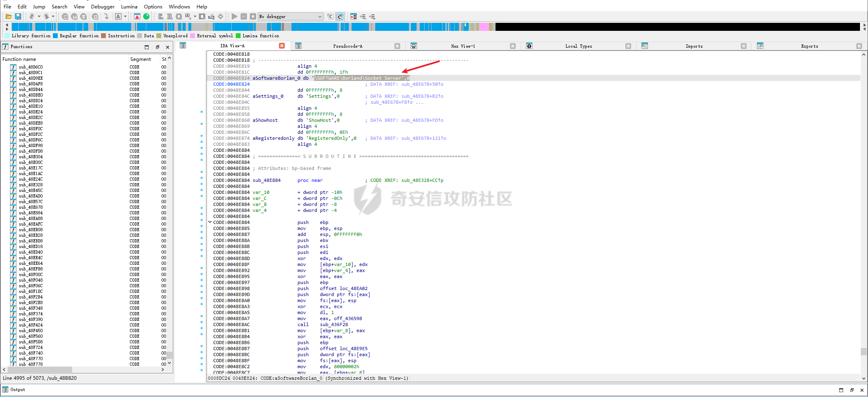Open the Options menu
Screen dimensions: 868x397
point(153,6)
